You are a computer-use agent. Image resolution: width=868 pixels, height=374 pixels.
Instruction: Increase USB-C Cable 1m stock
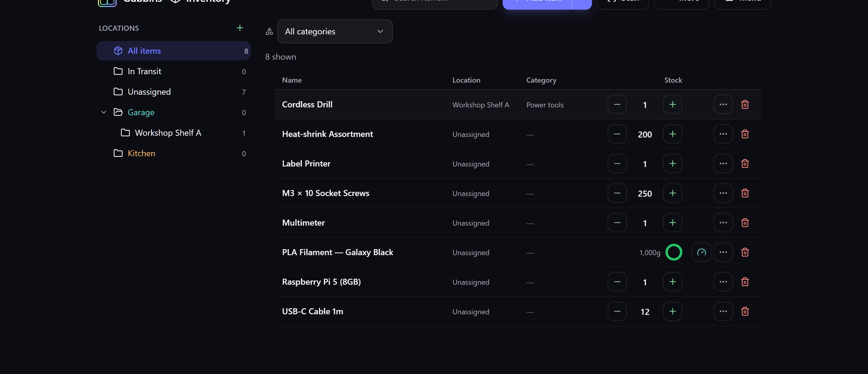pos(672,311)
